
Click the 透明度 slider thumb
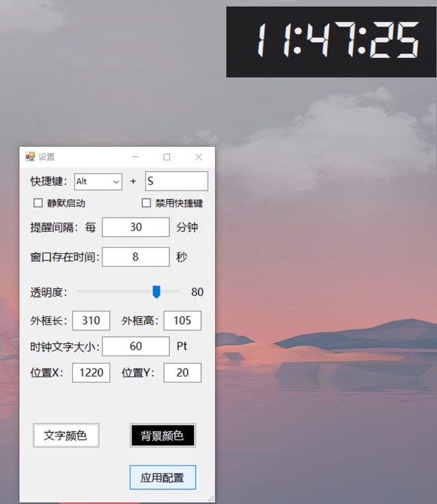tap(156, 292)
